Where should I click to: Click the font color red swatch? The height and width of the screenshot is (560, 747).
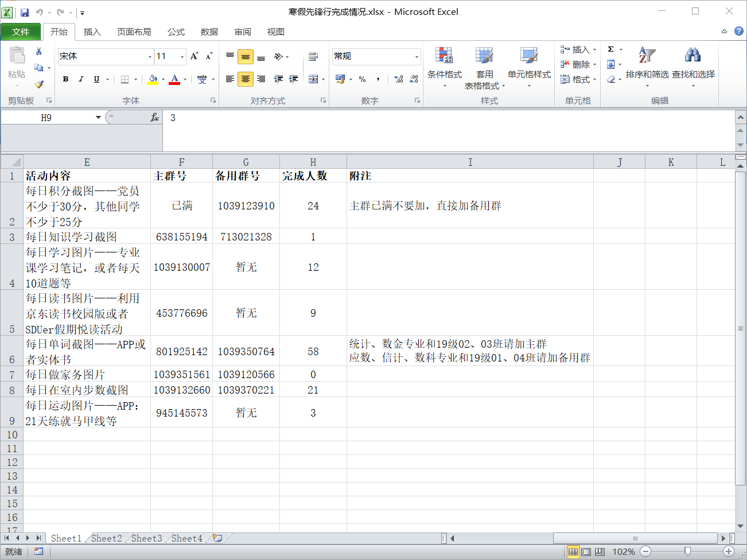(x=174, y=80)
